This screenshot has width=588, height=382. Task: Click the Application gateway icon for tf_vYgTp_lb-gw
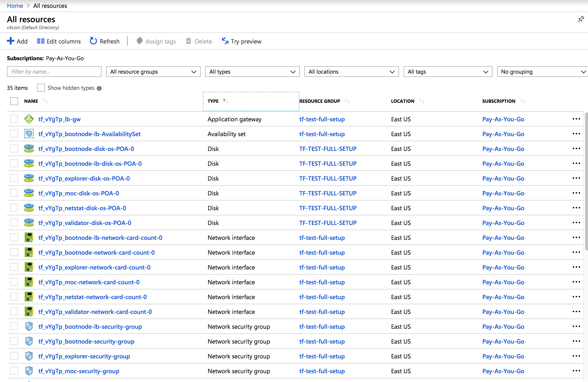tap(29, 119)
